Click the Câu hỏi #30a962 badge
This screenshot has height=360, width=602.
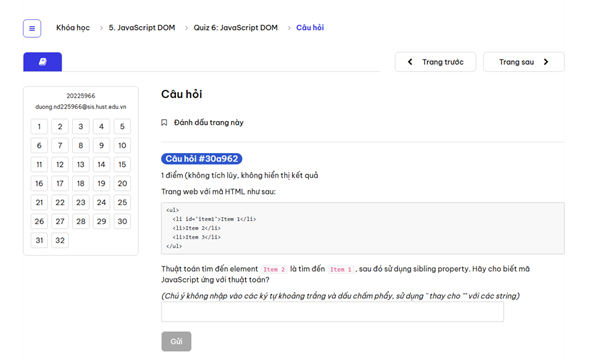coord(202,159)
